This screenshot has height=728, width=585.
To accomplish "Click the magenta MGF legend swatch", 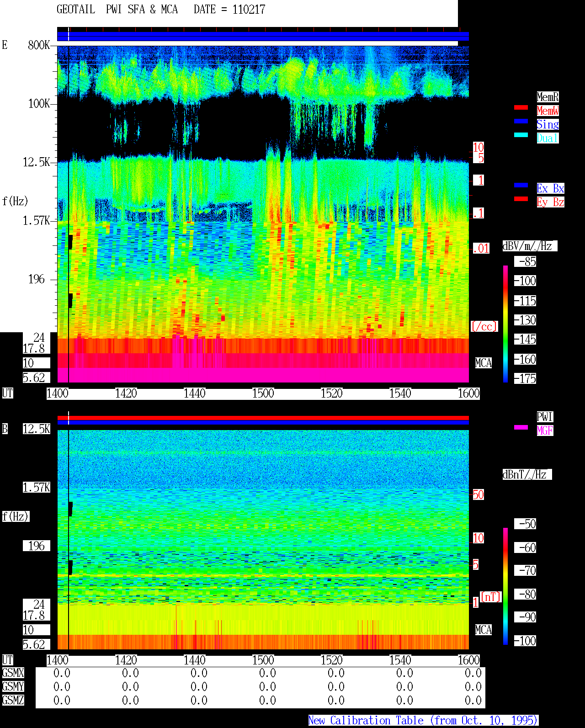I will pos(521,427).
